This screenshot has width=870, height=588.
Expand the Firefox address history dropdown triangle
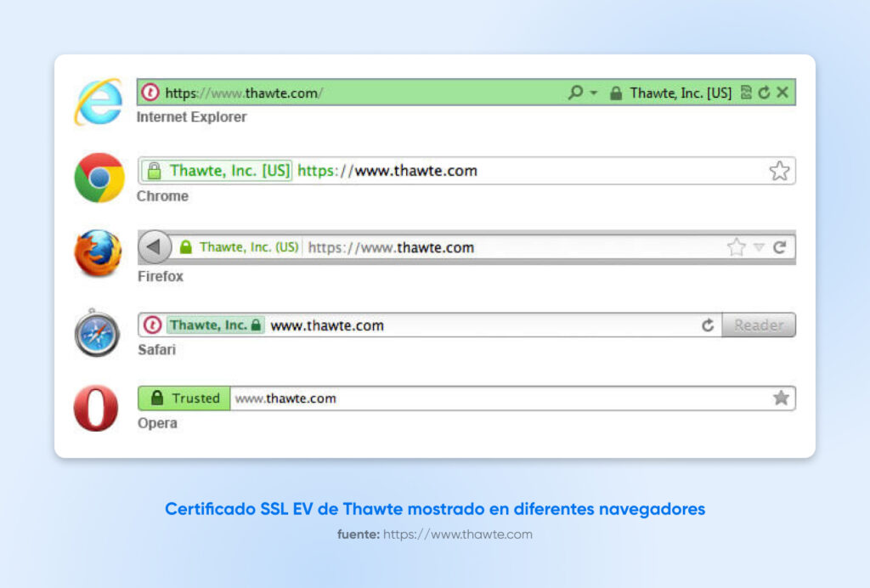pyautogui.click(x=759, y=247)
